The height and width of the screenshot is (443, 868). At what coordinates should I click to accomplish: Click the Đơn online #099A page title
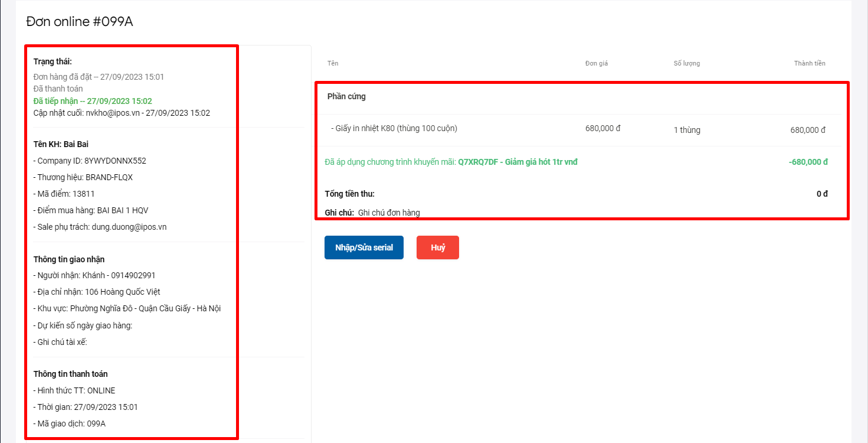(80, 22)
